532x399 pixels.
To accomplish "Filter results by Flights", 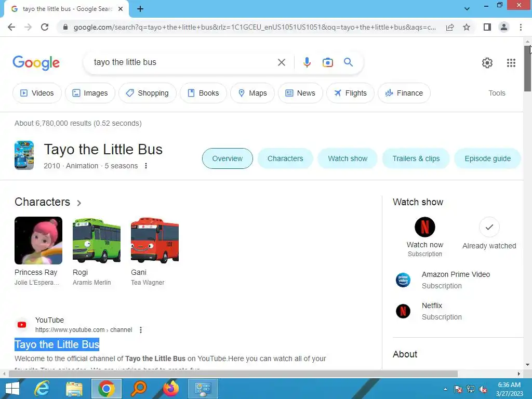I will [x=350, y=93].
